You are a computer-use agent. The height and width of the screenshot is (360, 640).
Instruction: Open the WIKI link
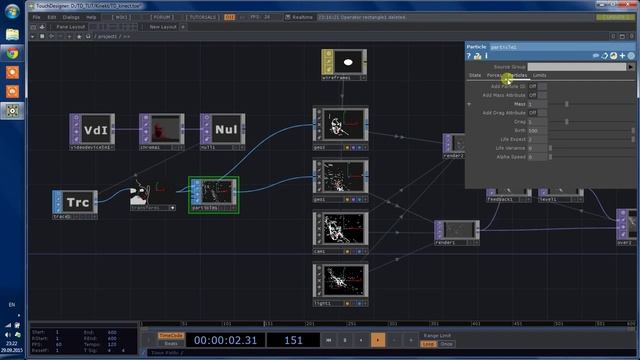point(121,17)
